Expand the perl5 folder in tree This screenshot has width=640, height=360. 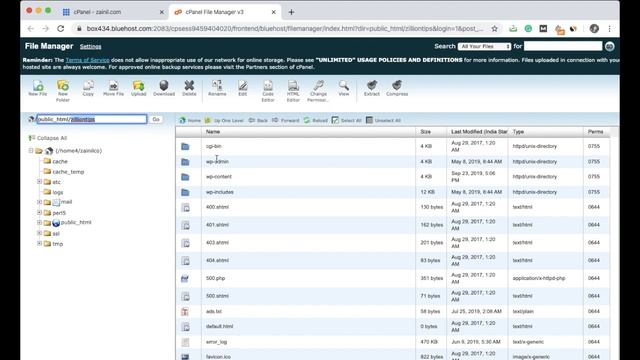[x=40, y=212]
